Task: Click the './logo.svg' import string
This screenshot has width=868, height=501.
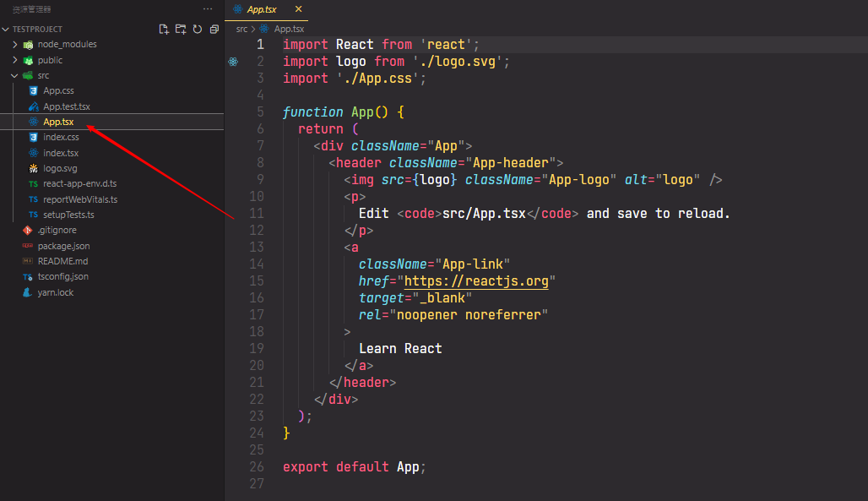Action: 458,62
